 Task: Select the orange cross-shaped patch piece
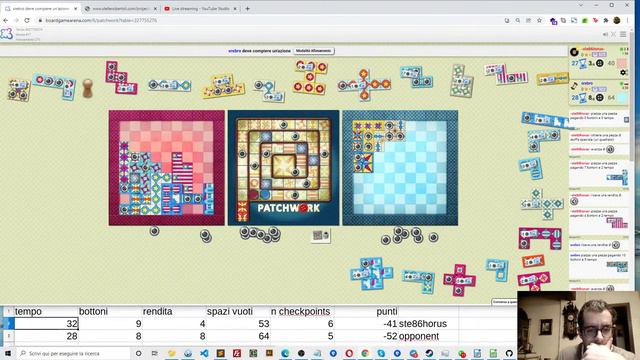364,84
